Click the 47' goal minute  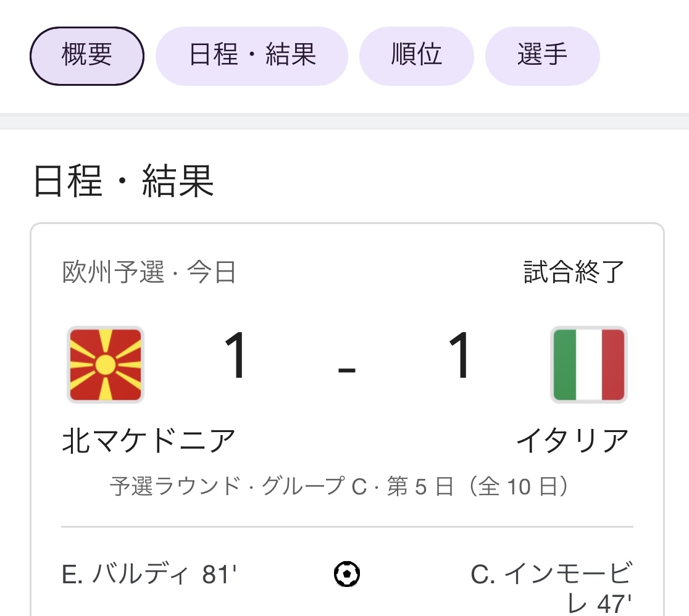pyautogui.click(x=614, y=604)
